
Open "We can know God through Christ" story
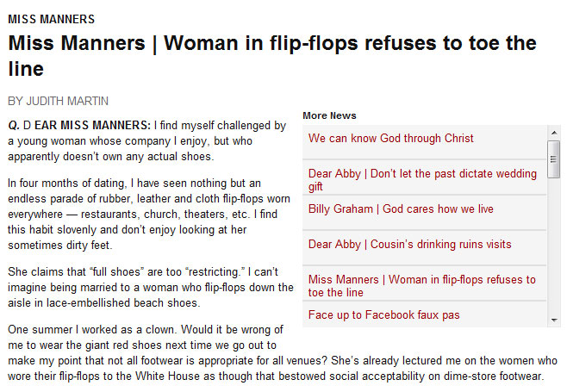coord(391,139)
